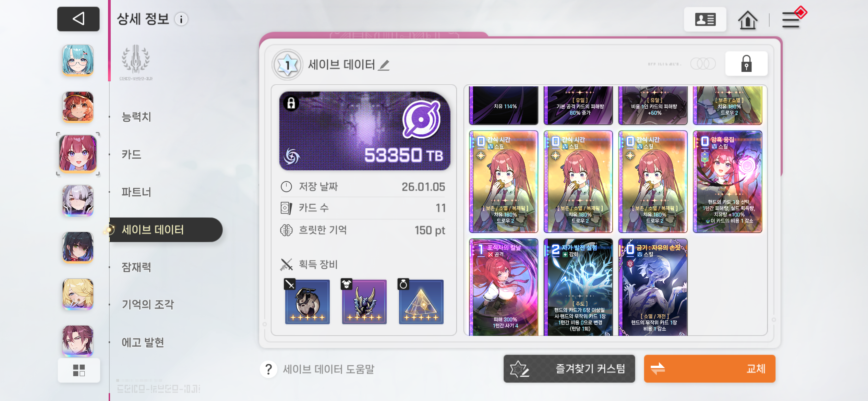Viewport: 868px width, 401px height.
Task: Click the info icon next to 상세 정보
Action: [x=181, y=19]
